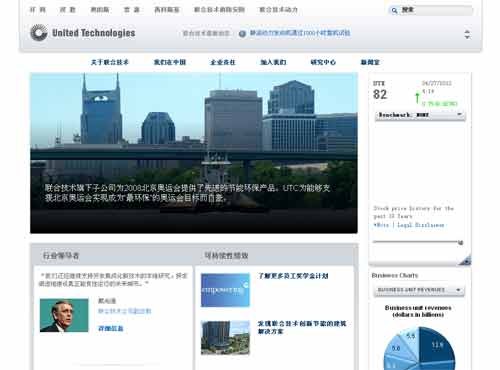Select the 可持续性绩效 section header

pyautogui.click(x=226, y=256)
